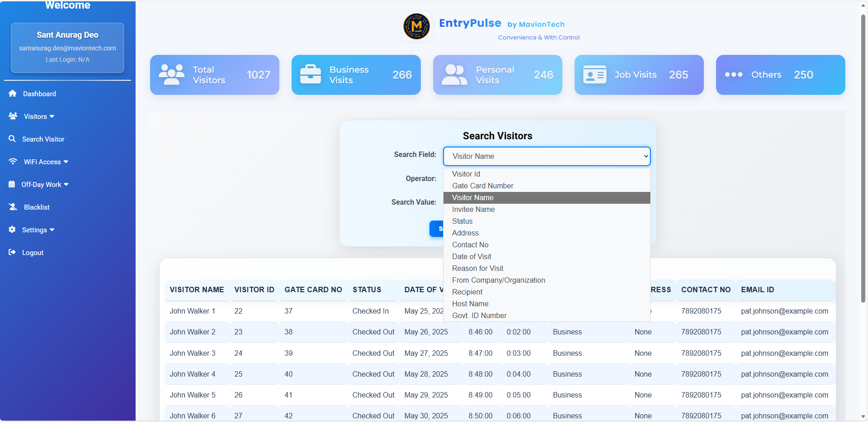Click the Logout arrow icon

pos(12,252)
